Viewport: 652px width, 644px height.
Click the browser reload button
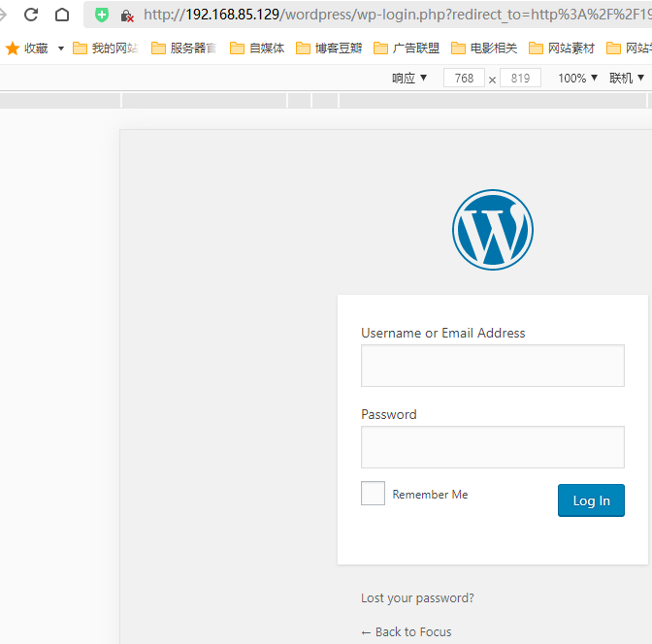pyautogui.click(x=31, y=15)
